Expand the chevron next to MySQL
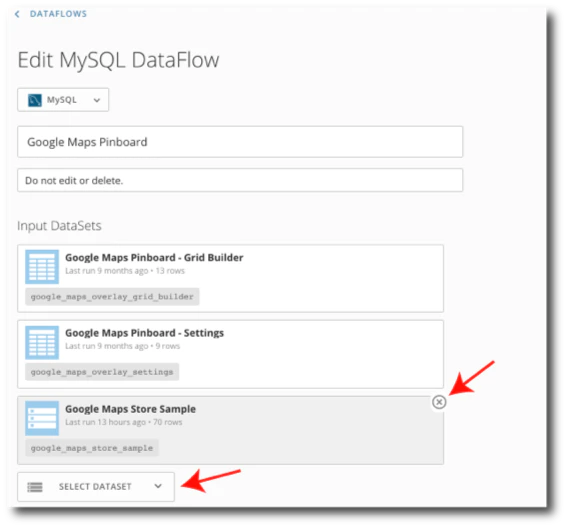 97,100
